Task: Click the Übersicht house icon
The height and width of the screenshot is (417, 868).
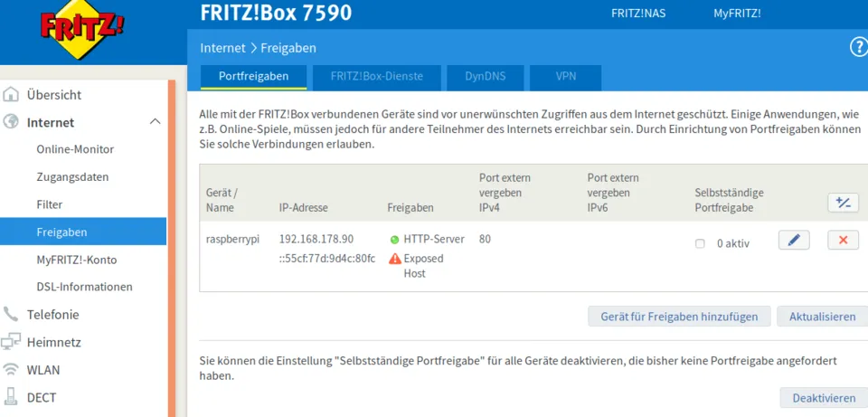Action: pos(11,95)
